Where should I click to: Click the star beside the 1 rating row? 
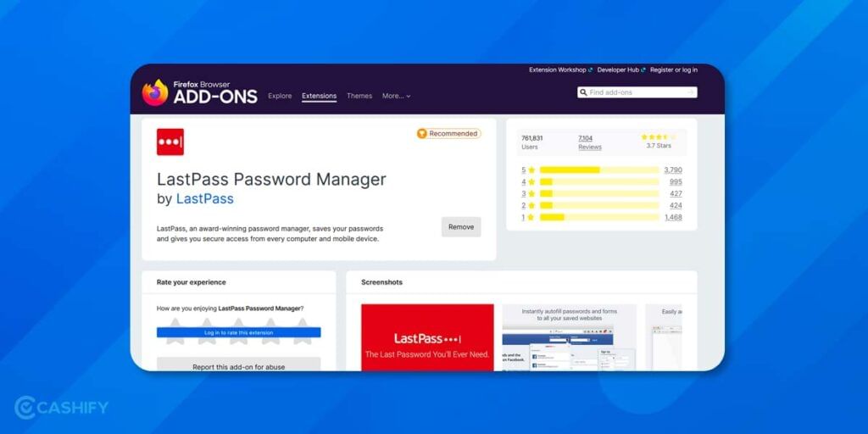point(531,218)
